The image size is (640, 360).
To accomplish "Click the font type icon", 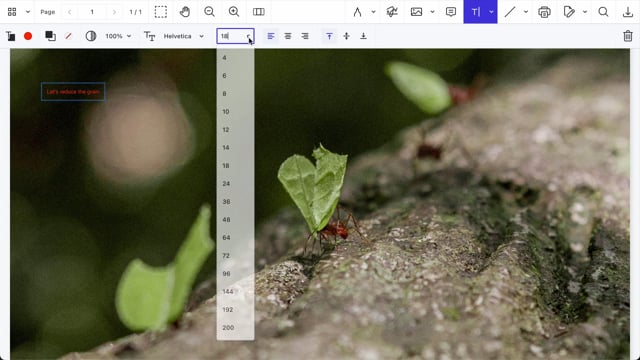I will pyautogui.click(x=149, y=36).
